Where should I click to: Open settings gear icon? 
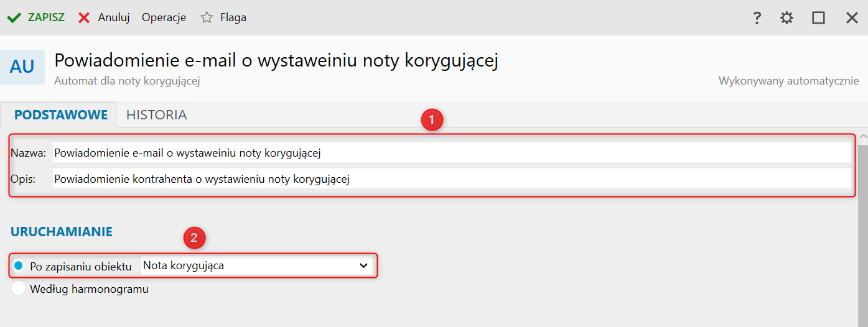click(787, 18)
